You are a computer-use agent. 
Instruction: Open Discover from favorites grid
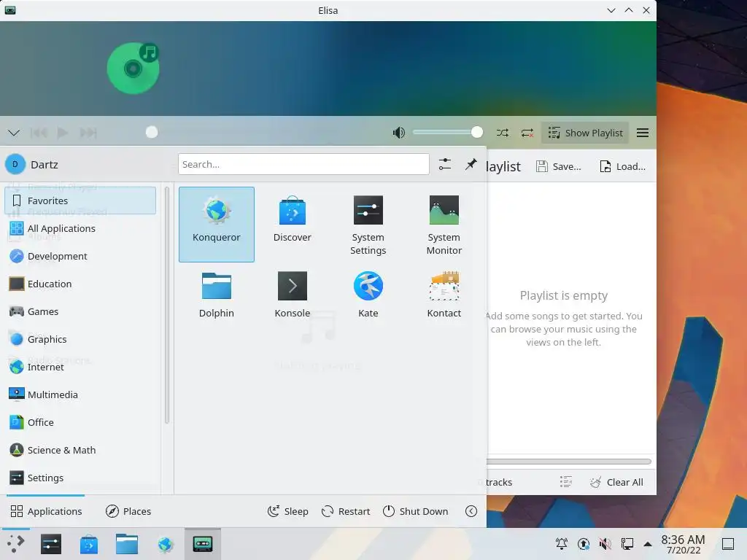pyautogui.click(x=292, y=225)
